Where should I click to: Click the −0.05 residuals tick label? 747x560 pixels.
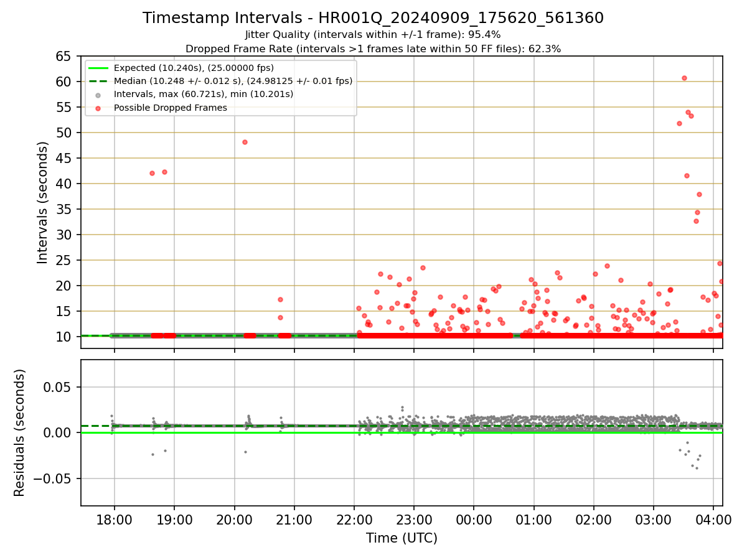point(53,478)
